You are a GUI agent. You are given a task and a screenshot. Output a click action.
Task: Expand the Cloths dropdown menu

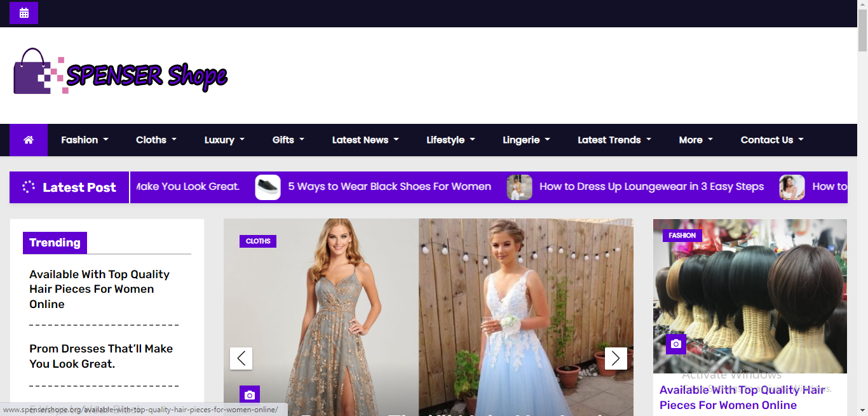(x=156, y=140)
